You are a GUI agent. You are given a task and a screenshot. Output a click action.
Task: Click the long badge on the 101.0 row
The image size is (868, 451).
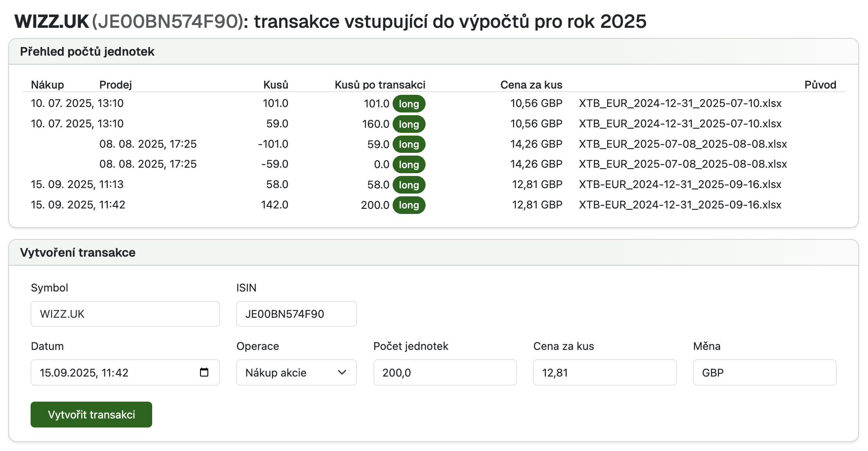[409, 103]
